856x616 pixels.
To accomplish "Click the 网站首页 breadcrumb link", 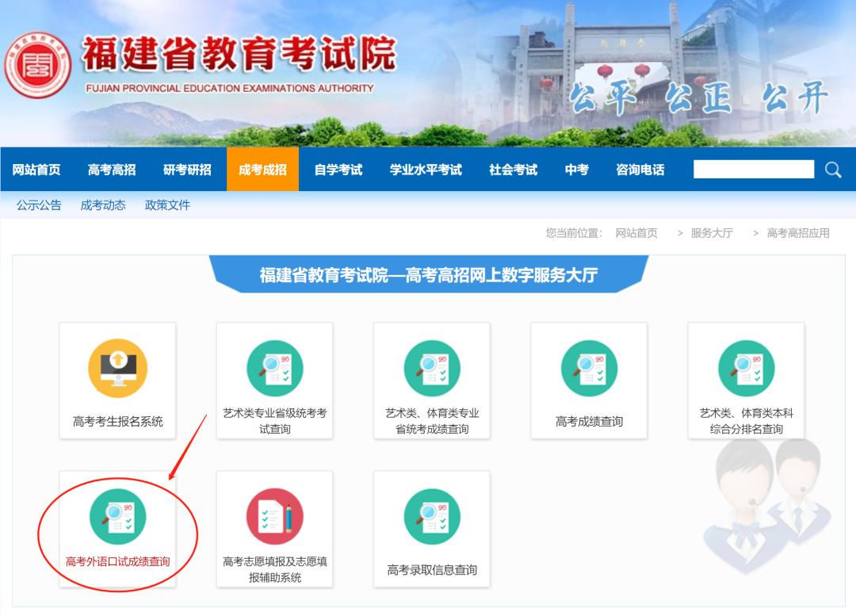I will tap(639, 233).
